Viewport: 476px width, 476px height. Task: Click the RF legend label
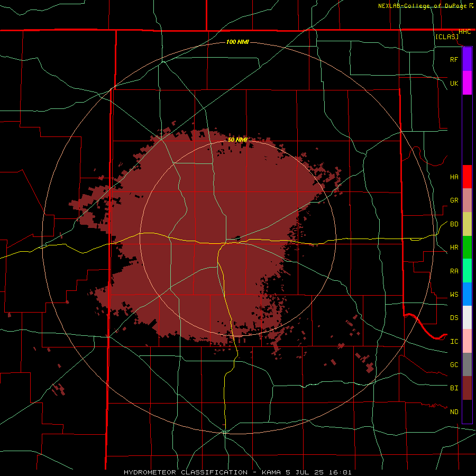coord(454,59)
